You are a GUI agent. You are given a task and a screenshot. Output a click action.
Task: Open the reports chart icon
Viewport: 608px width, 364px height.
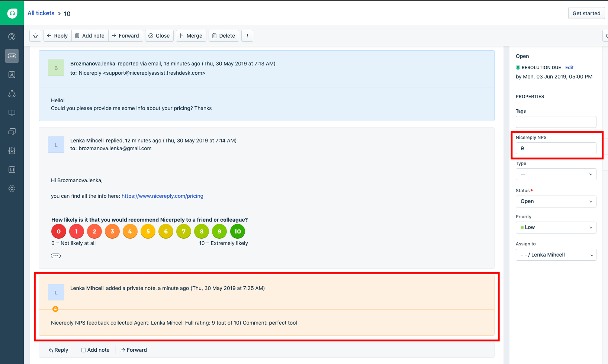click(x=12, y=170)
